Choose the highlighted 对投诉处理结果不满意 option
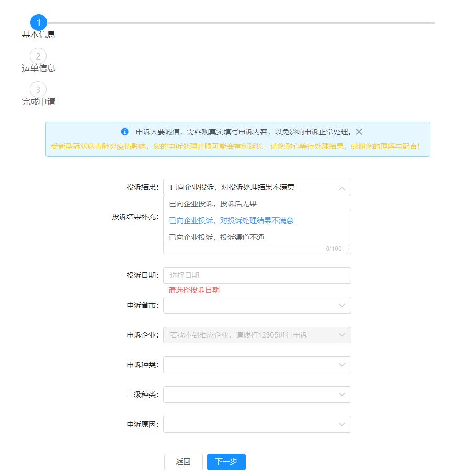 (x=231, y=220)
